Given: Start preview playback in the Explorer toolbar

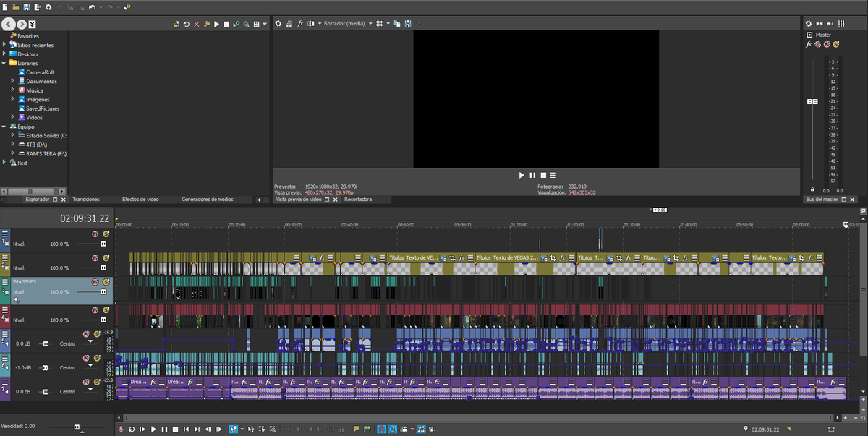Looking at the screenshot, I should tap(216, 24).
